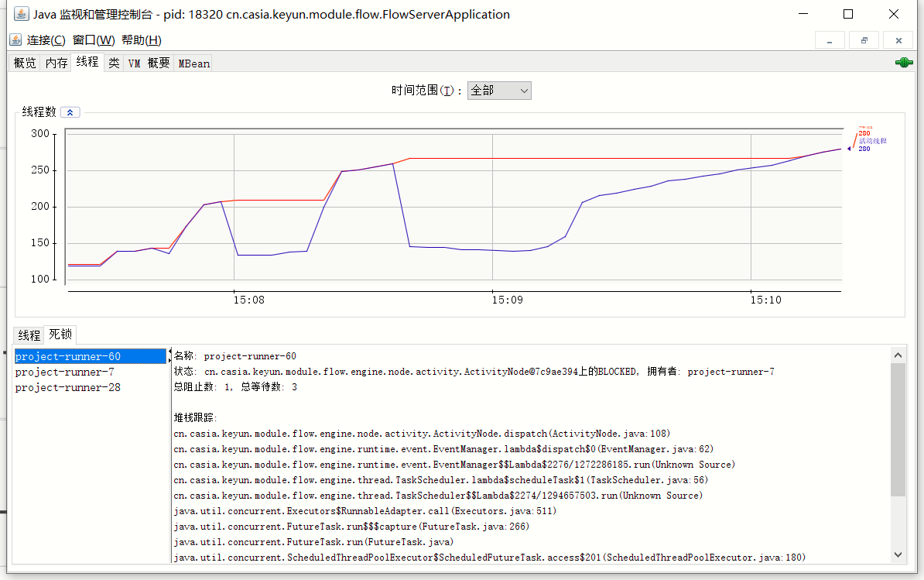Open the 连接 menu
Screen dimensions: 924x580
coord(46,40)
